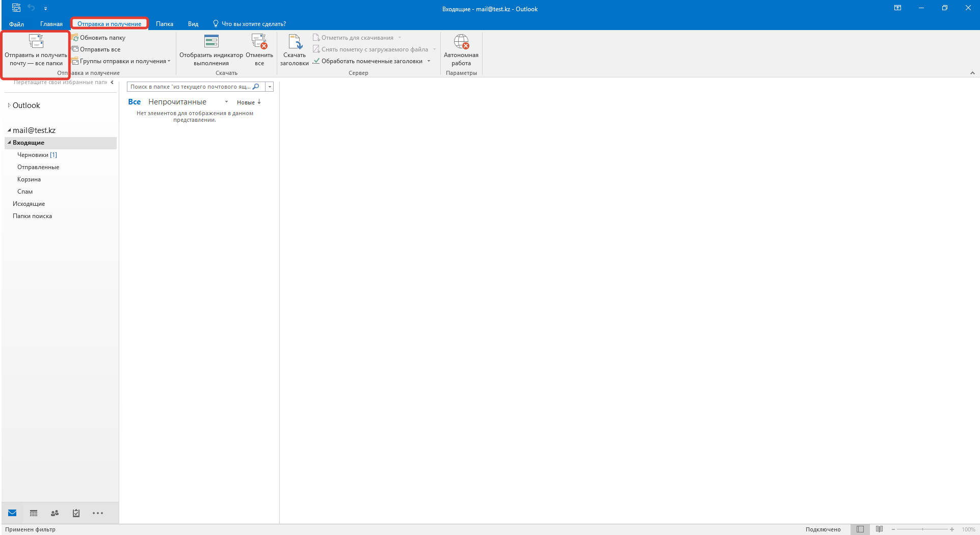The height and width of the screenshot is (535, 980).
Task: Click zoom out minus button
Action: point(893,529)
